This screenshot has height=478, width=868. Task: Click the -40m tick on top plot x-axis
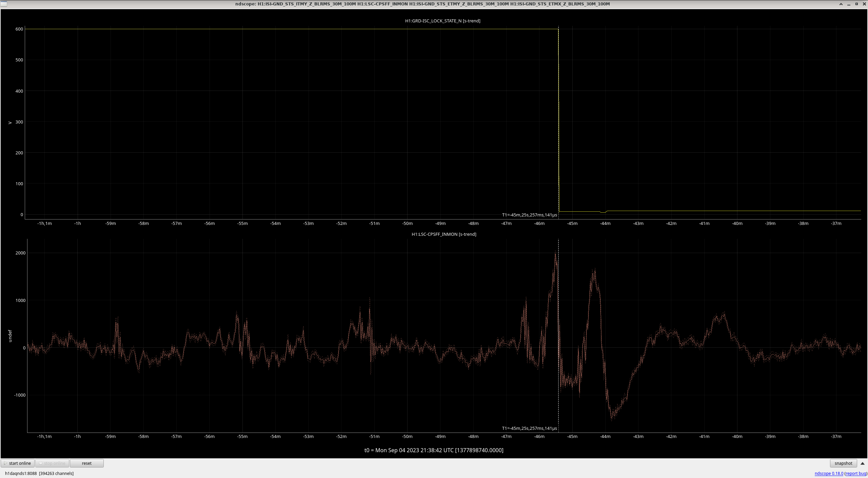tap(737, 223)
